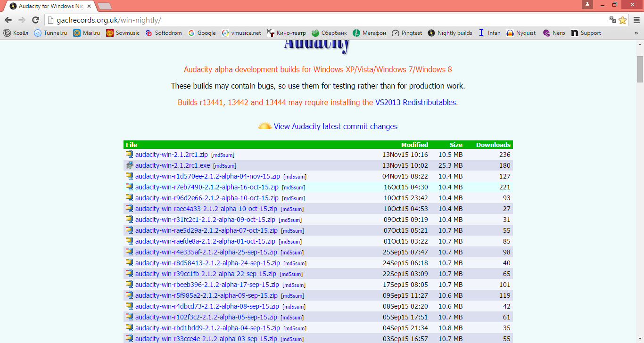Click the Downloads column header
This screenshot has width=644, height=343.
[493, 145]
